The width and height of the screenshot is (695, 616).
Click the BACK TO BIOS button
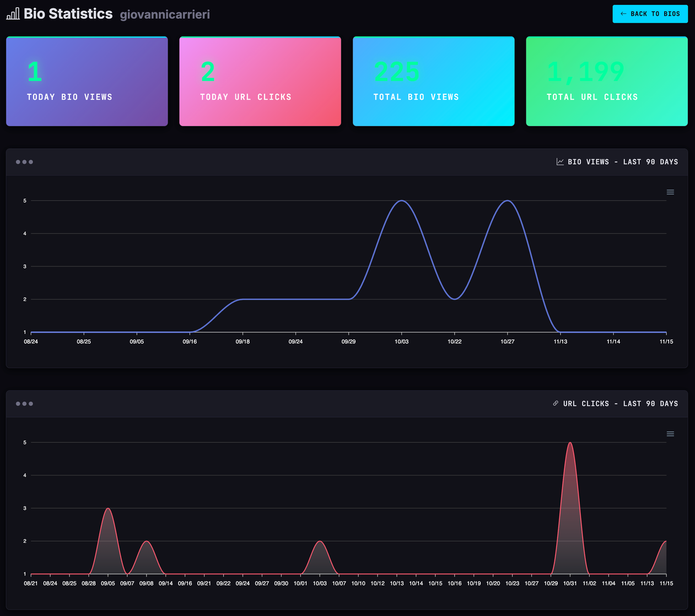(x=650, y=14)
